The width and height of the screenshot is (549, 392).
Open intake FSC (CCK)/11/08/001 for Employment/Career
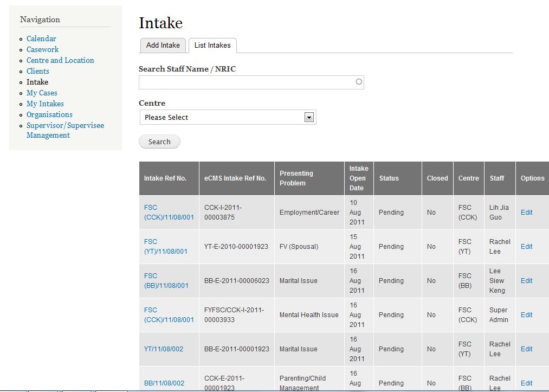(x=169, y=213)
